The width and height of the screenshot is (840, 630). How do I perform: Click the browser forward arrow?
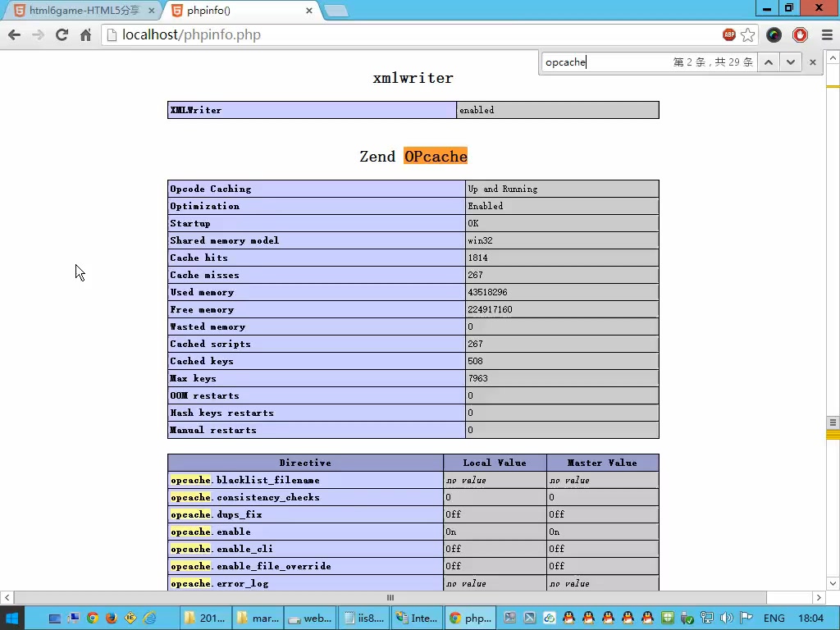[x=38, y=34]
